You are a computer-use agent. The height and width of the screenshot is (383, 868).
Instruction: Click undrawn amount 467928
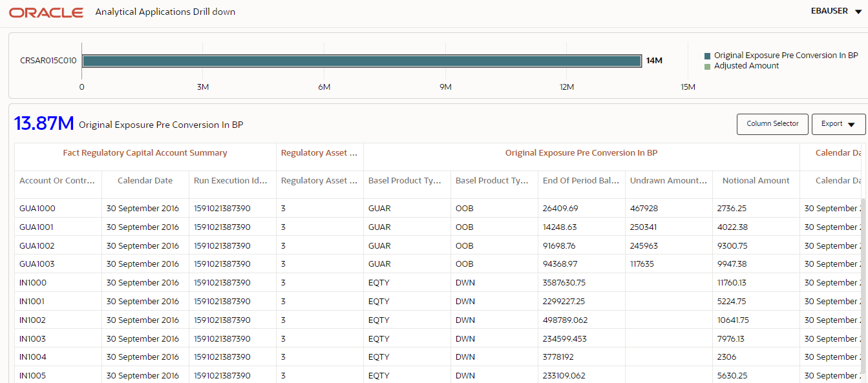coord(644,209)
